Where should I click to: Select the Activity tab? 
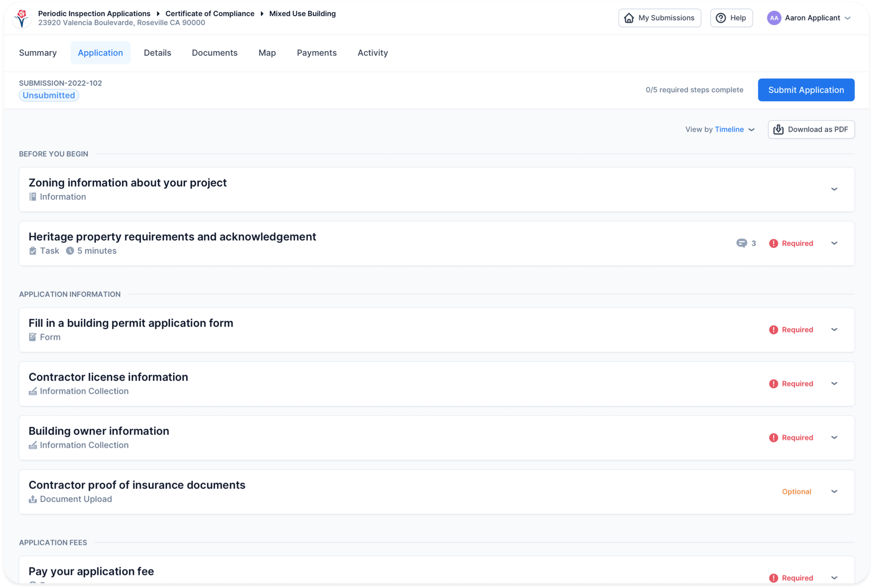372,52
